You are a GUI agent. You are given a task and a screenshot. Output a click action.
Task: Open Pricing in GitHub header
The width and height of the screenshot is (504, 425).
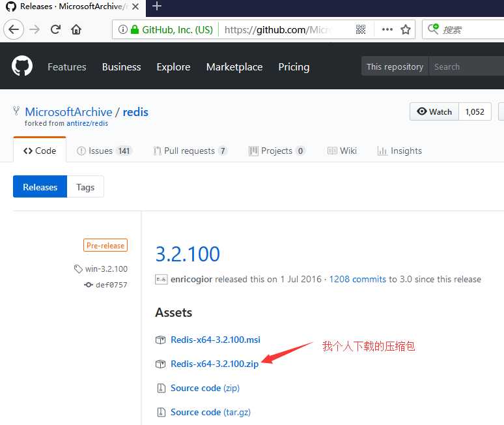(x=294, y=67)
